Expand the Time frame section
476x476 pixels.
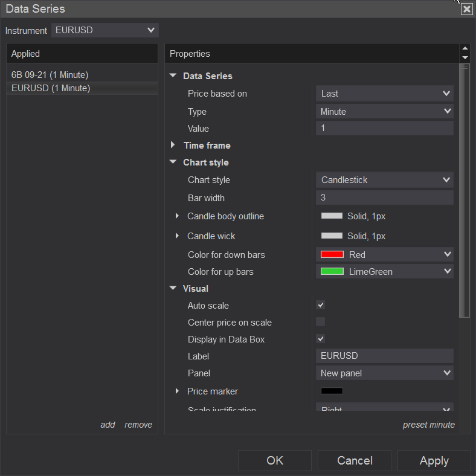(173, 145)
